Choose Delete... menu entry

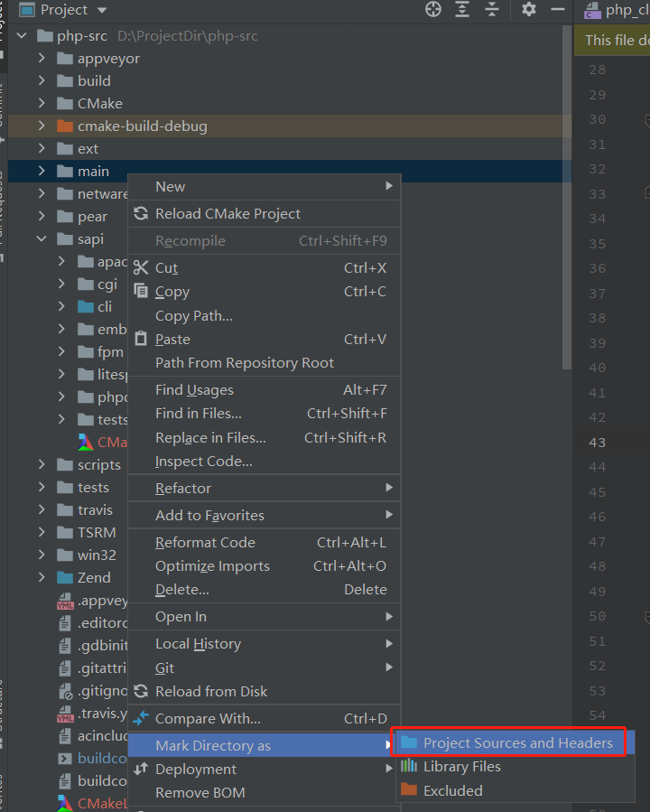[264, 590]
